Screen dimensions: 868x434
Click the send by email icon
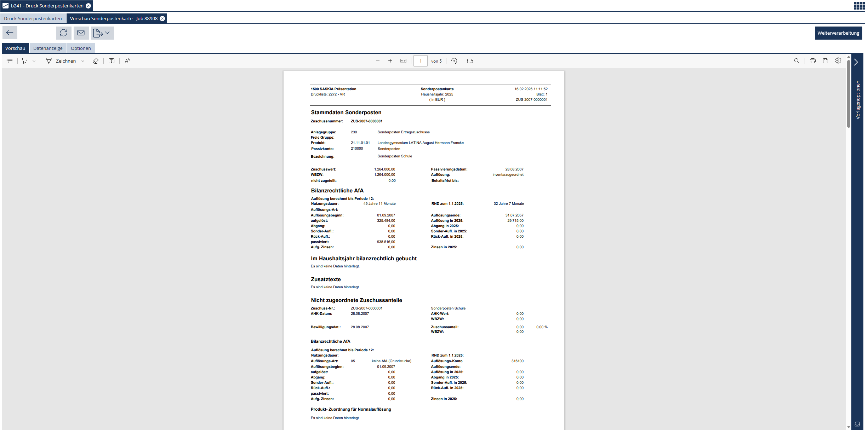[x=81, y=33]
